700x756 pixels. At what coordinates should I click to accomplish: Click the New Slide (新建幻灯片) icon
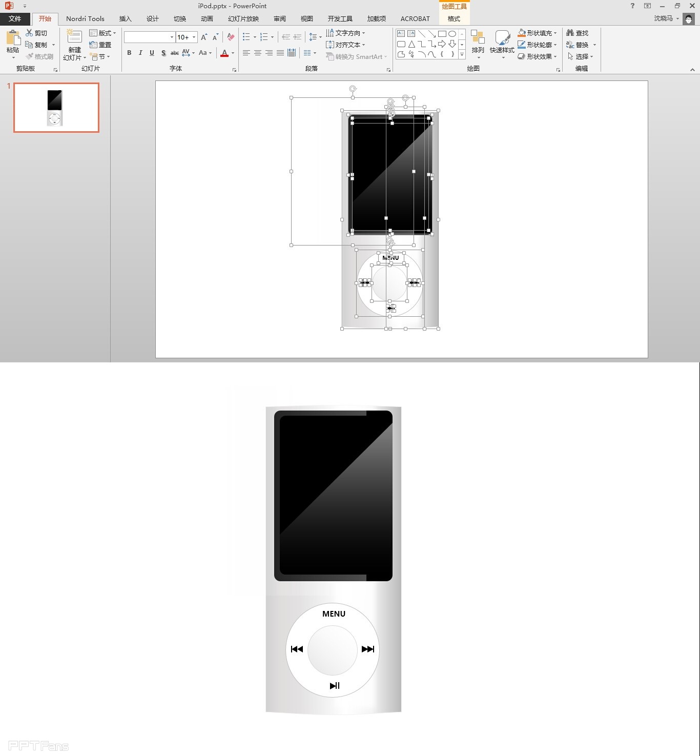coord(74,37)
